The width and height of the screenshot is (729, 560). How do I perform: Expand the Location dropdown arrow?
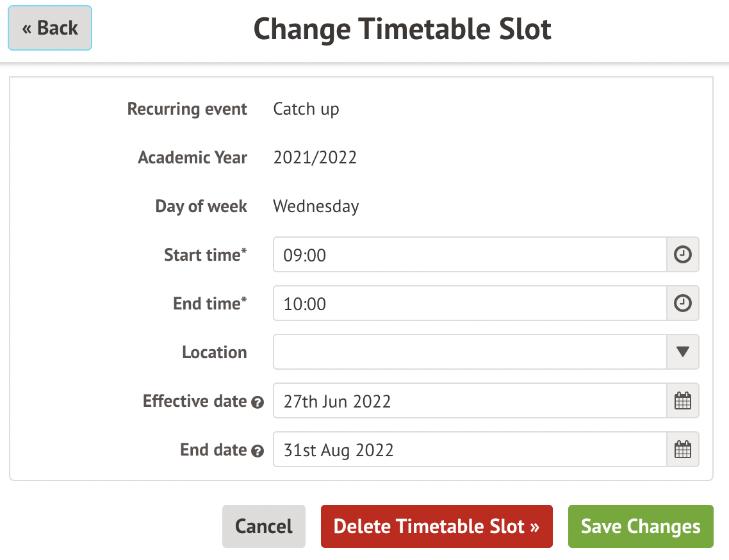click(683, 352)
